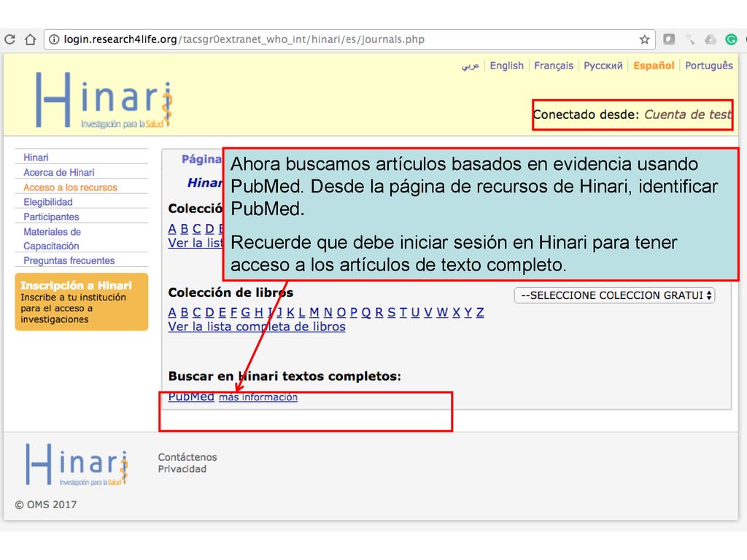The height and width of the screenshot is (560, 747).
Task: Select letter M in Colección de libros
Action: [x=314, y=312]
